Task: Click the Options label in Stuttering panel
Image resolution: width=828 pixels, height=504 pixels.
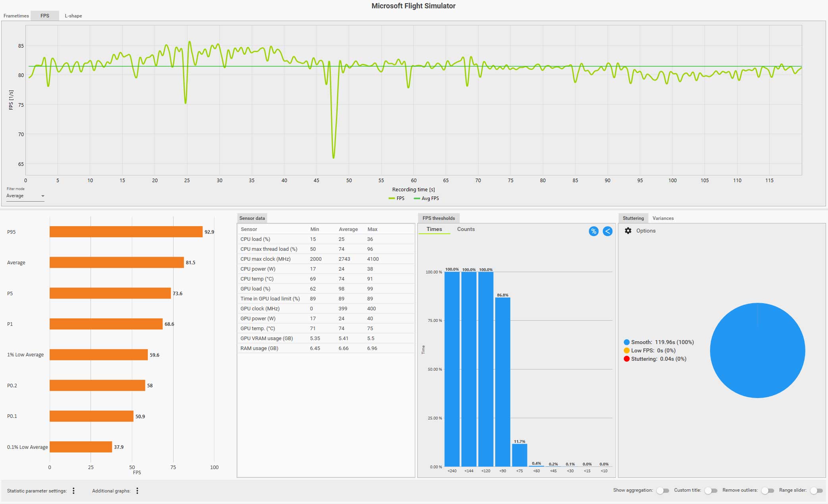Action: (646, 231)
